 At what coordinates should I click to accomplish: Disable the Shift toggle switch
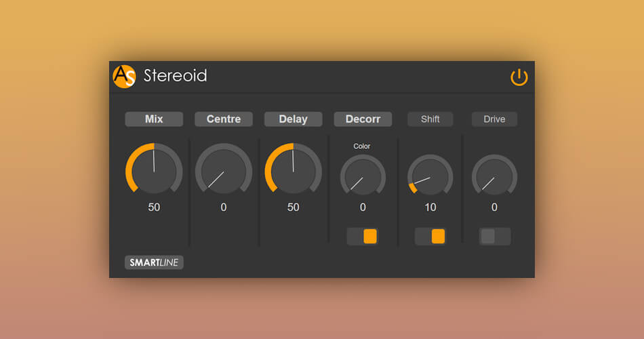(430, 236)
